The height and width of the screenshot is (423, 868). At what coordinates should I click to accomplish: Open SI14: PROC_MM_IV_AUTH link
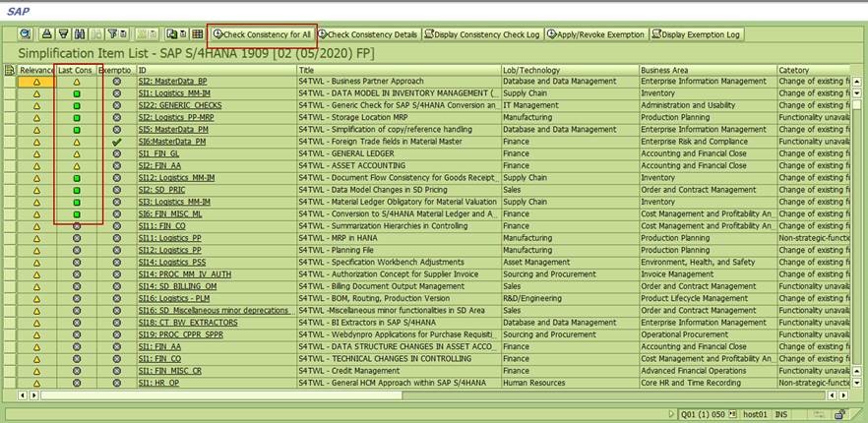coord(185,274)
